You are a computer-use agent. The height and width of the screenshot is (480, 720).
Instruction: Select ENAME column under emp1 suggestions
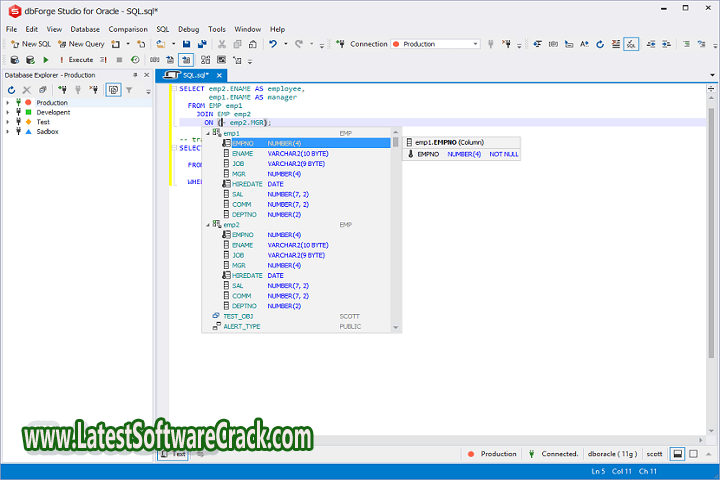point(243,153)
